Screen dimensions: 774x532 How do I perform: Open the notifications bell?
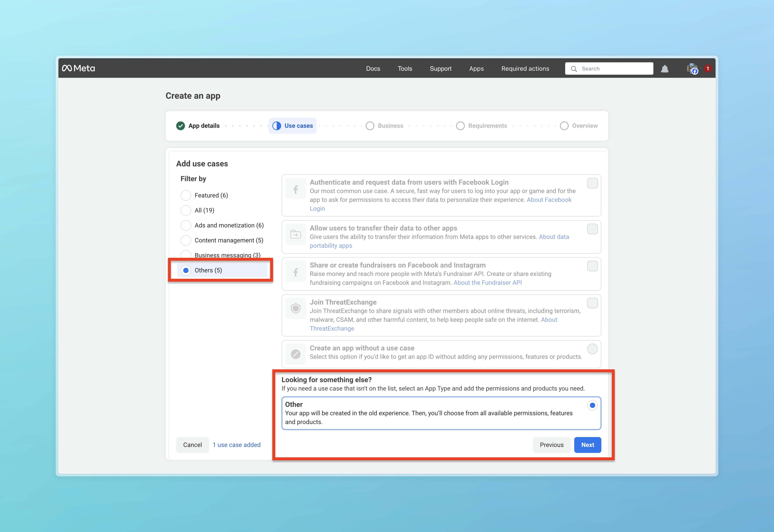click(x=665, y=69)
